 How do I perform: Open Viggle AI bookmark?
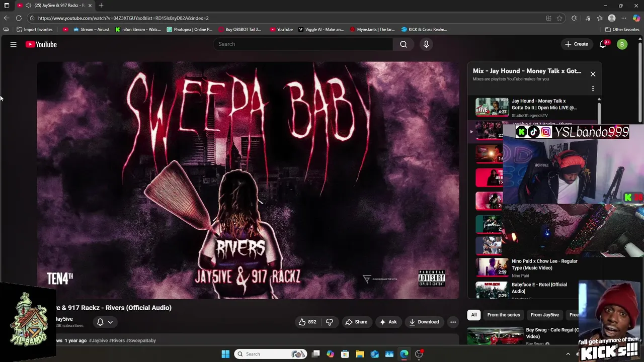click(x=321, y=29)
